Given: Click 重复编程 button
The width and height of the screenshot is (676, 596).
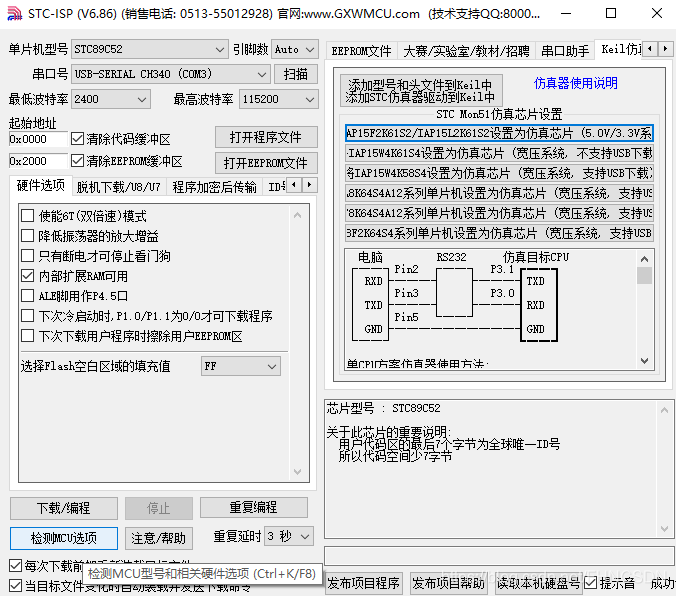Looking at the screenshot, I should (254, 507).
